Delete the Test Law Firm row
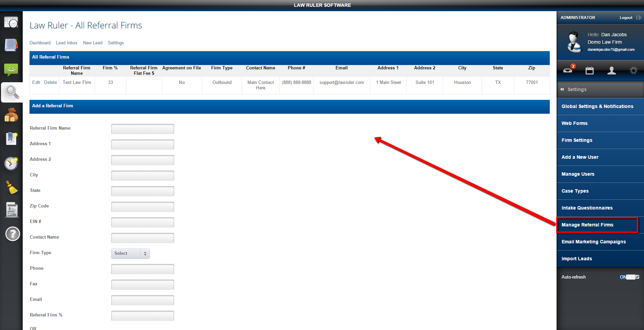Viewport: 644px width, 330px height. (51, 82)
